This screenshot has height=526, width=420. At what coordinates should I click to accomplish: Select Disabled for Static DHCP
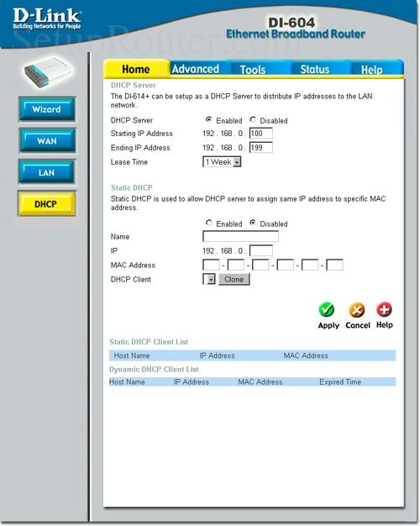click(x=253, y=223)
